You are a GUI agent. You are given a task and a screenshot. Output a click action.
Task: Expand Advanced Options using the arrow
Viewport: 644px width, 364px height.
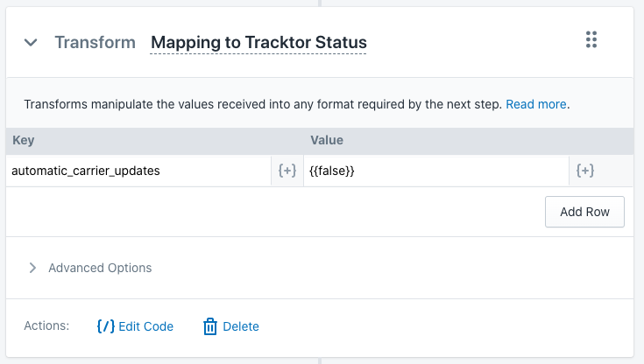tap(32, 268)
